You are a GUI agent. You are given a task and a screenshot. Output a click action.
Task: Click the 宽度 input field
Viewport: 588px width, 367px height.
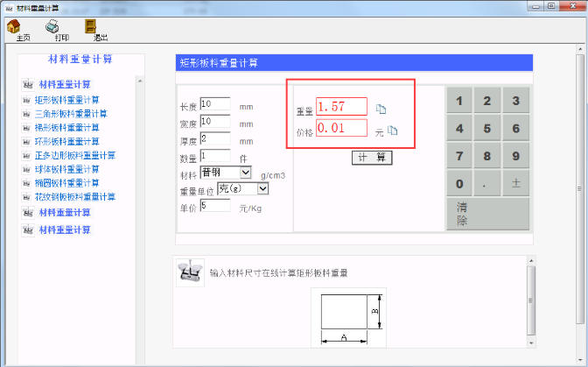point(215,121)
